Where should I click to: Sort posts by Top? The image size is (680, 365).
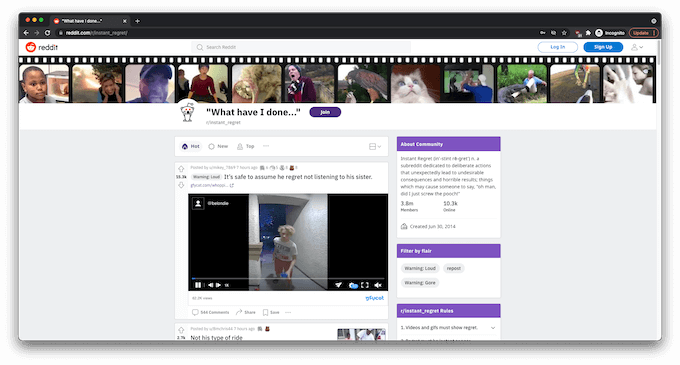tap(246, 147)
